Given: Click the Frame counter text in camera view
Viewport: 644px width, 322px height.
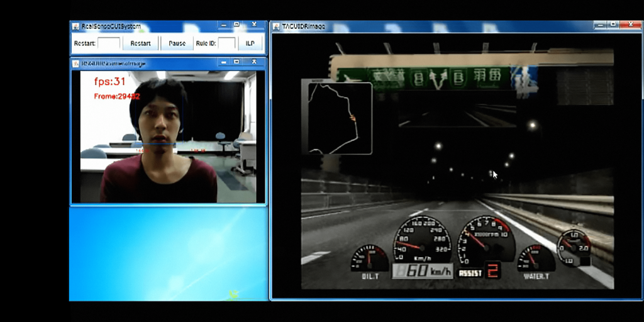Looking at the screenshot, I should [117, 96].
